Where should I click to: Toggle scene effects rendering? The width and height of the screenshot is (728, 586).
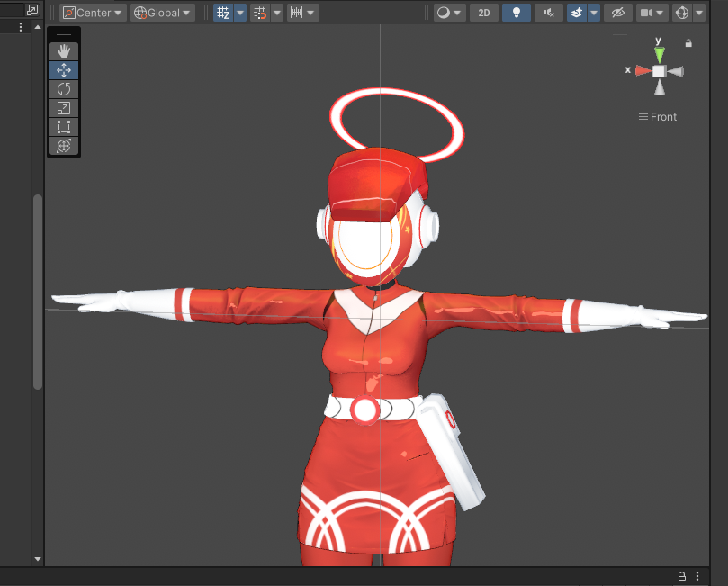(577, 13)
